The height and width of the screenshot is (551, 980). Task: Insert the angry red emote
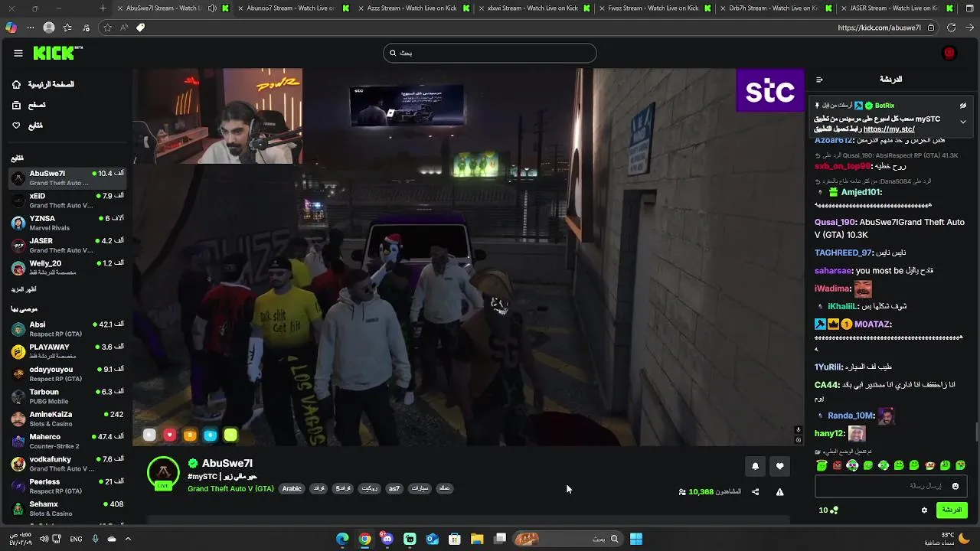(x=837, y=465)
